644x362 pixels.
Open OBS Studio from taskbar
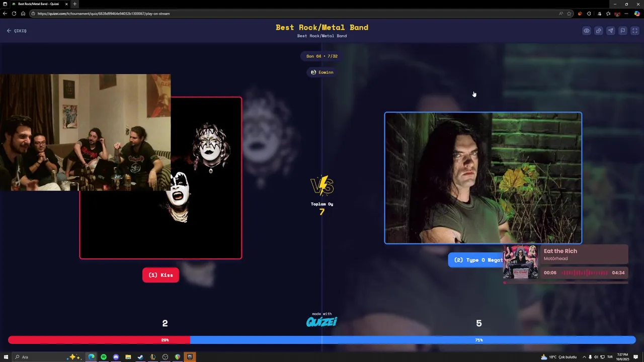point(165,357)
